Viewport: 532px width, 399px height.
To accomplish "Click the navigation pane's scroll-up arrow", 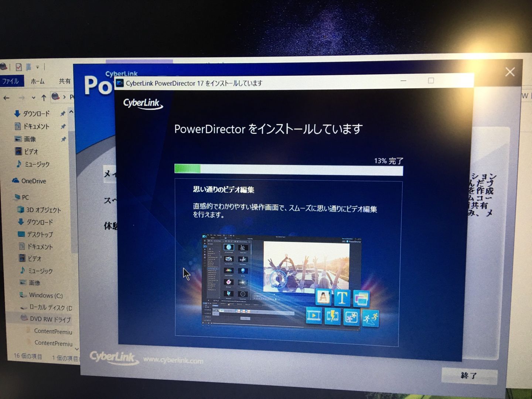I will [71, 112].
